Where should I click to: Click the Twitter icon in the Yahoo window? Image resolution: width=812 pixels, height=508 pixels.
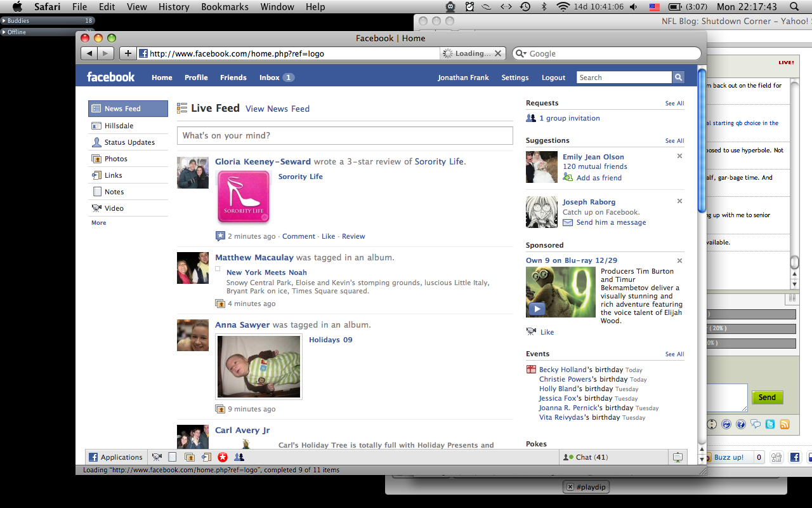(x=770, y=424)
